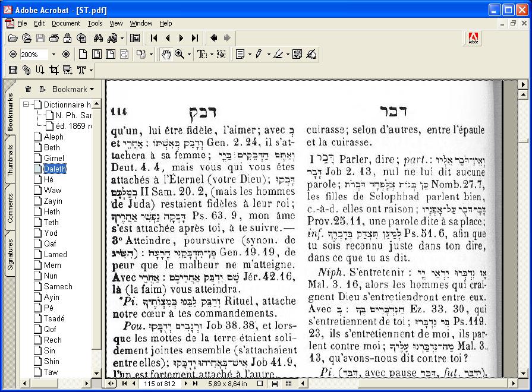This screenshot has height=392, width=532.
Task: Select the TouchUp Text tool
Action: tap(81, 70)
